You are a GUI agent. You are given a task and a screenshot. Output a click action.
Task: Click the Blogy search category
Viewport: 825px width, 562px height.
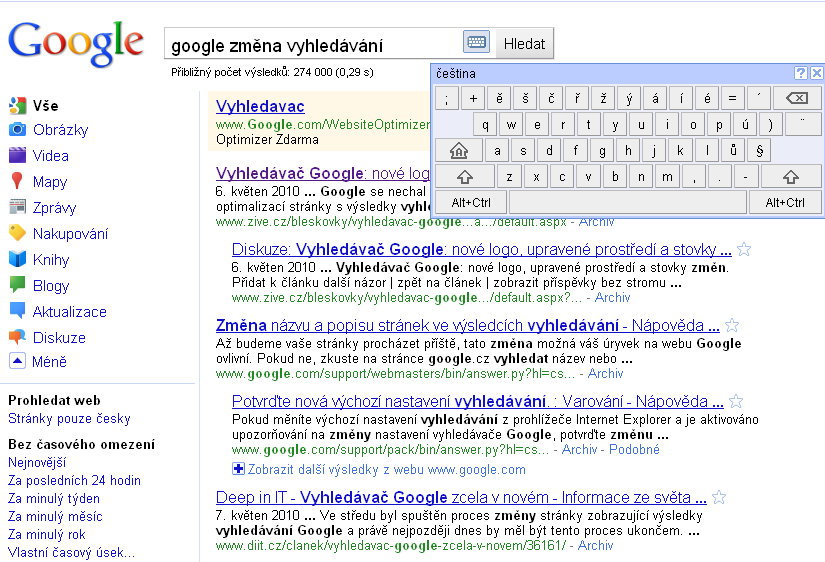[51, 286]
